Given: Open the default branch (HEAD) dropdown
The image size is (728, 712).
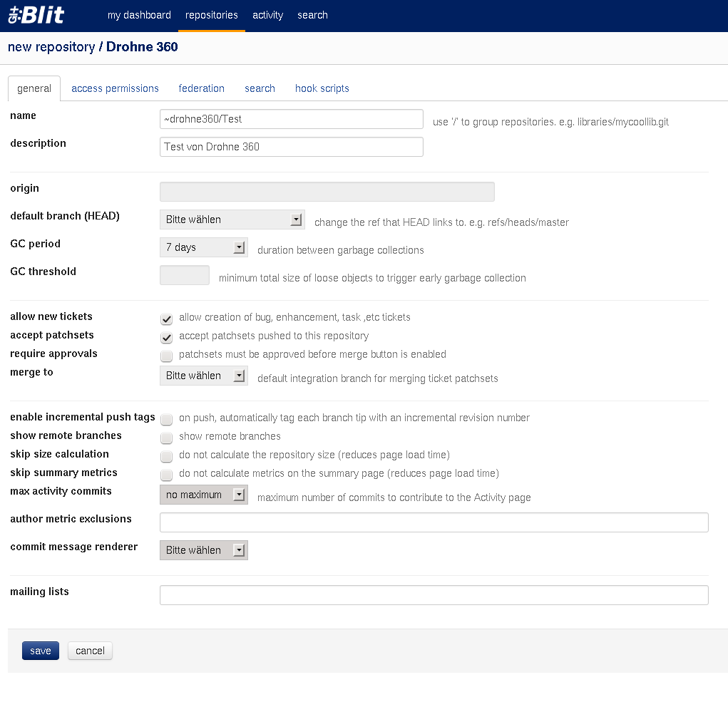Looking at the screenshot, I should 232,220.
